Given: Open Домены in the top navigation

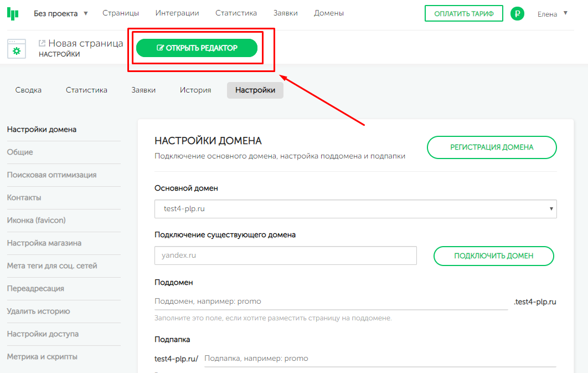Looking at the screenshot, I should (329, 13).
